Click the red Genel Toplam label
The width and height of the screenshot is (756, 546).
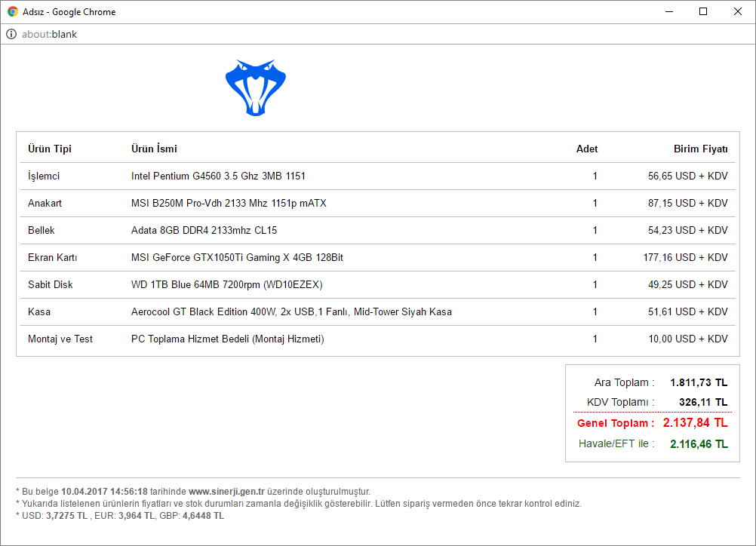coord(616,423)
